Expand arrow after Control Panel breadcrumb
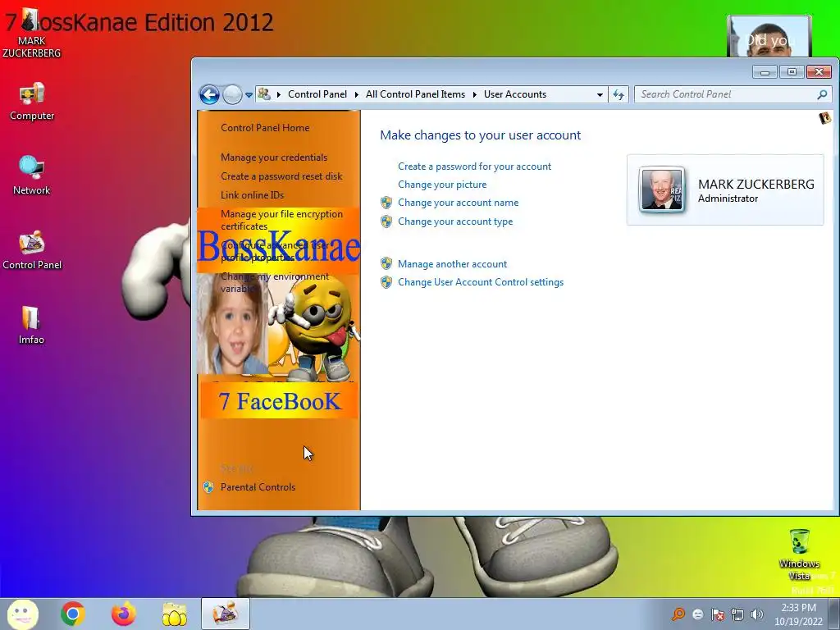The width and height of the screenshot is (840, 630). [x=356, y=95]
